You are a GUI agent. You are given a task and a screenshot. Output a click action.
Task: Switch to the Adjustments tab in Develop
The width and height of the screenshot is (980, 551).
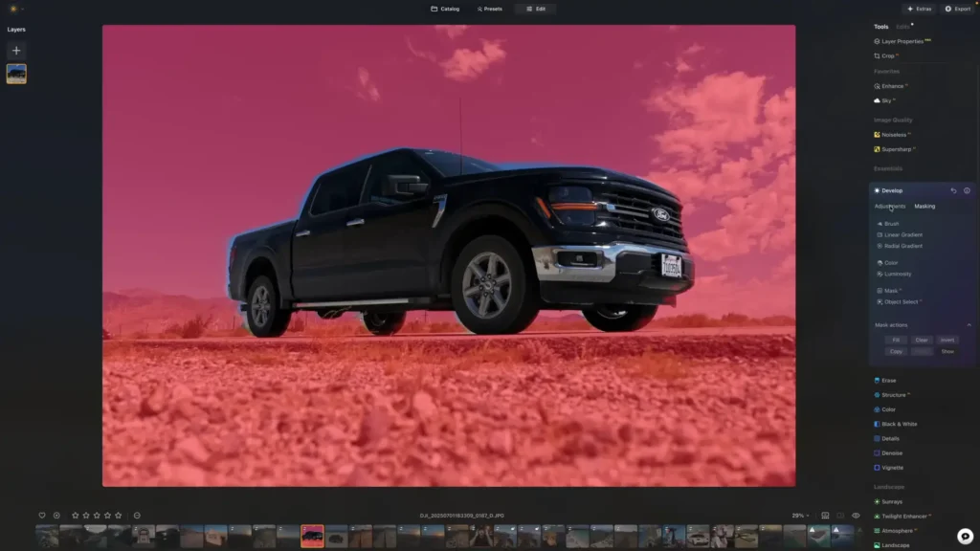889,206
